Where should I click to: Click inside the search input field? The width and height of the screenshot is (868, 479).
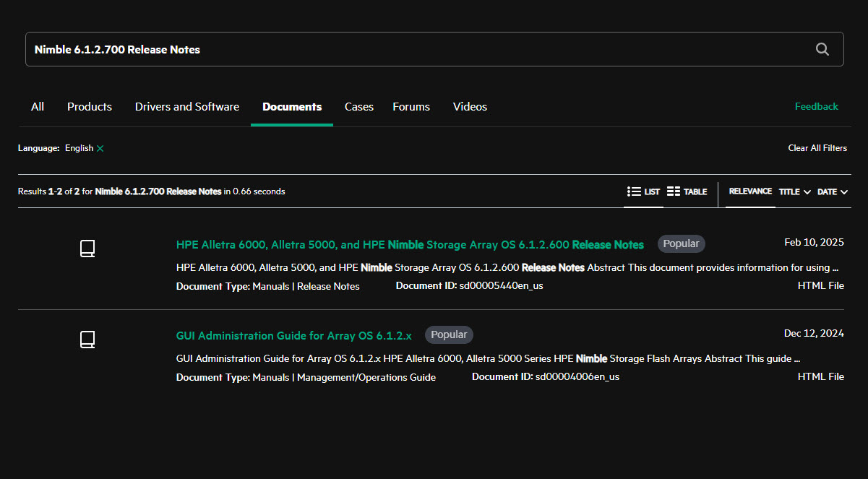[x=419, y=49]
